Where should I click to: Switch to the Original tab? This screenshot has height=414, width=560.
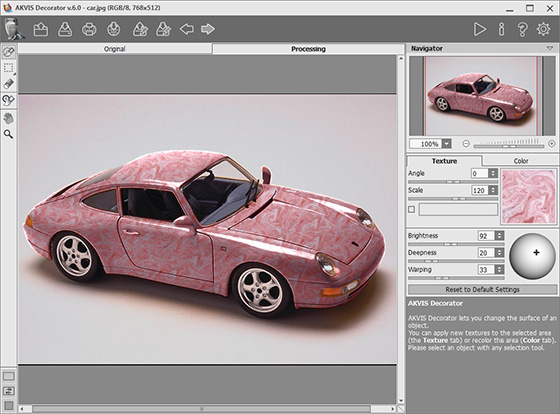pyautogui.click(x=115, y=49)
